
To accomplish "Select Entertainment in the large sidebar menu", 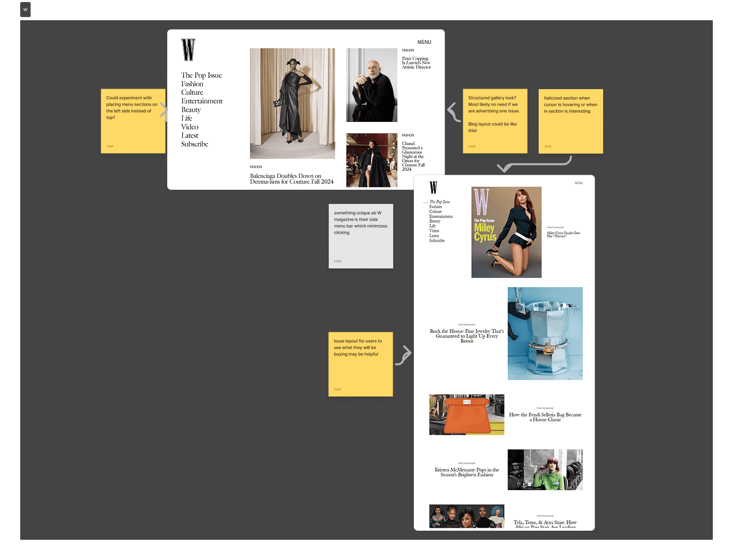I will (202, 101).
